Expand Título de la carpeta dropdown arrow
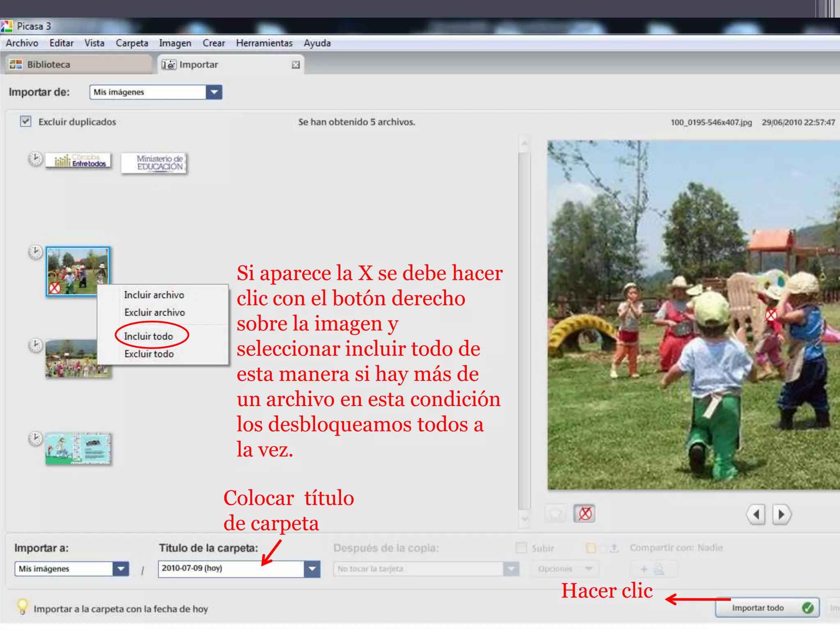The width and height of the screenshot is (840, 630). (312, 569)
